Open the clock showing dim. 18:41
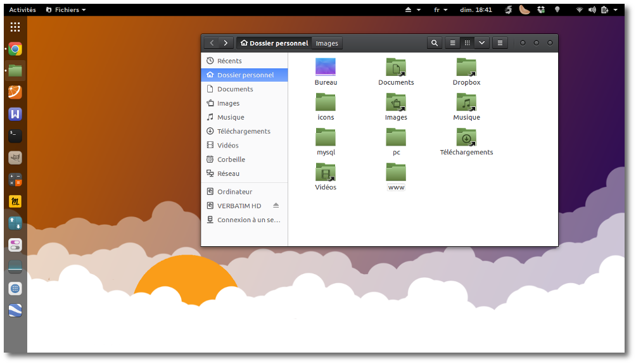Screen dimensions: 636x364 point(476,9)
